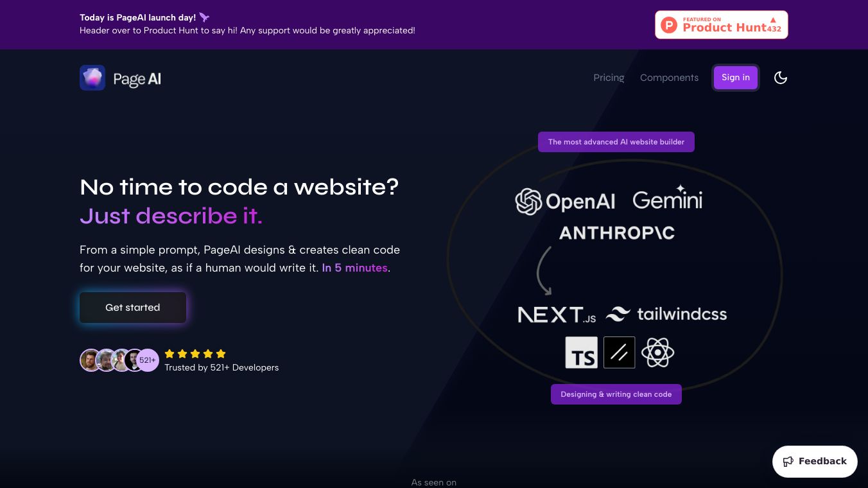Toggle dark mode moon icon
Image resolution: width=868 pixels, height=488 pixels.
pyautogui.click(x=781, y=78)
